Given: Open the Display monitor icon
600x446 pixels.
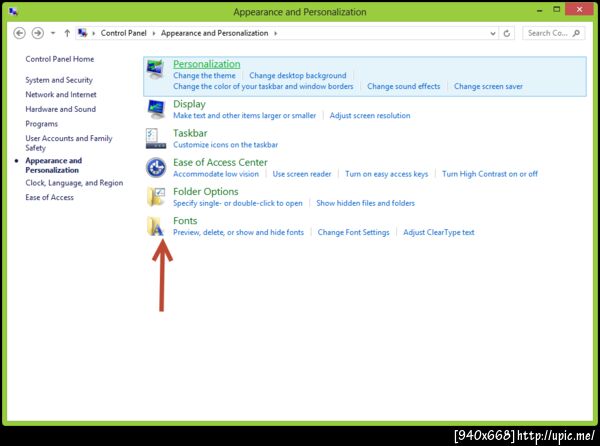Looking at the screenshot, I should [156, 109].
